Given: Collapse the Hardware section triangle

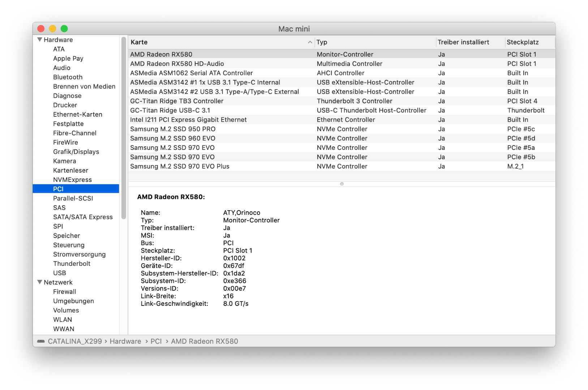Looking at the screenshot, I should point(40,39).
